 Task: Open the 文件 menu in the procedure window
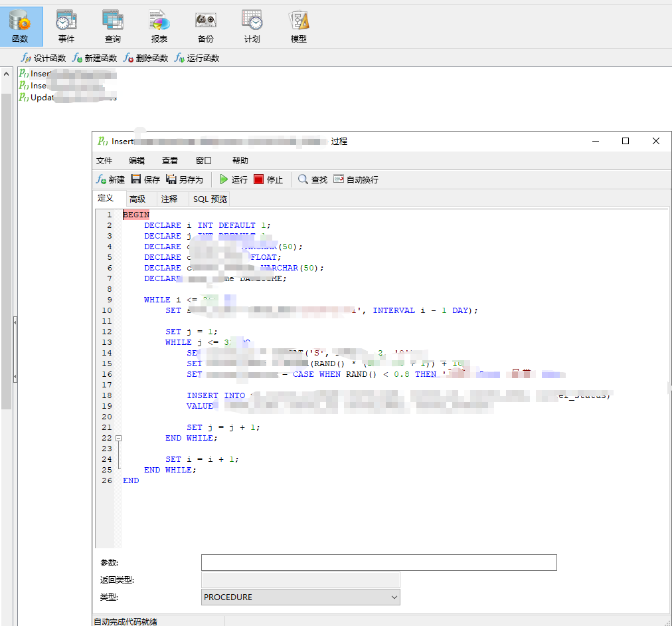[104, 160]
